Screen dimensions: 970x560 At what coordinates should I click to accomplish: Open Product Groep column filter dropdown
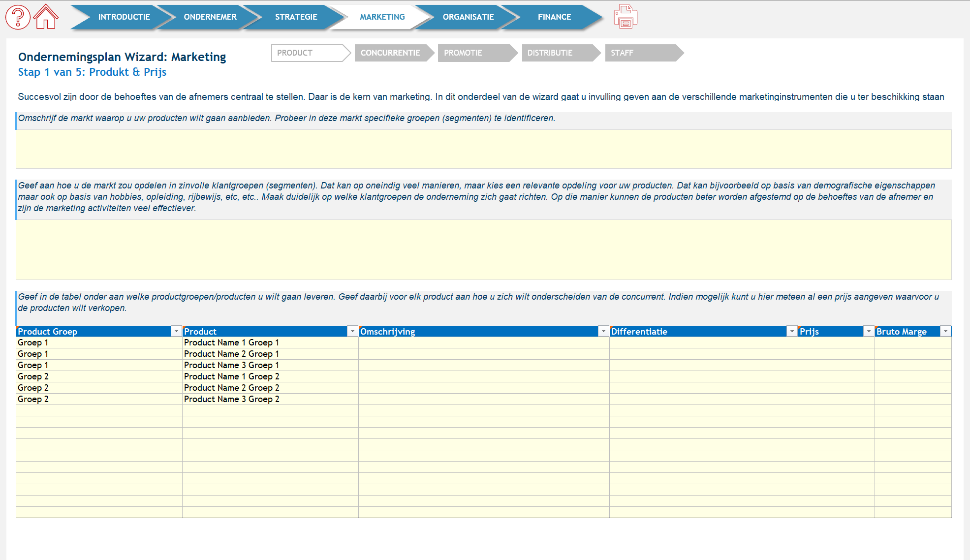[176, 332]
